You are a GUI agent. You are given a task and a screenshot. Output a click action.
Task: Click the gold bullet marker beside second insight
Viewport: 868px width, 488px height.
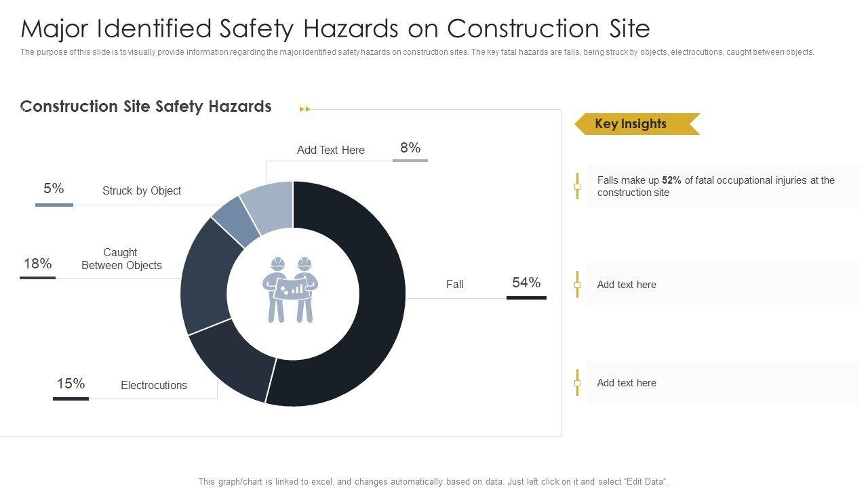pos(577,285)
